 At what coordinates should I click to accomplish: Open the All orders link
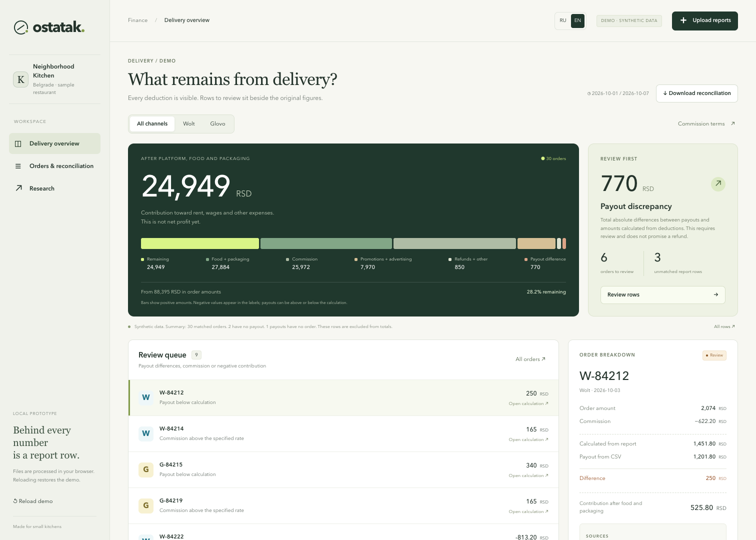click(x=530, y=359)
